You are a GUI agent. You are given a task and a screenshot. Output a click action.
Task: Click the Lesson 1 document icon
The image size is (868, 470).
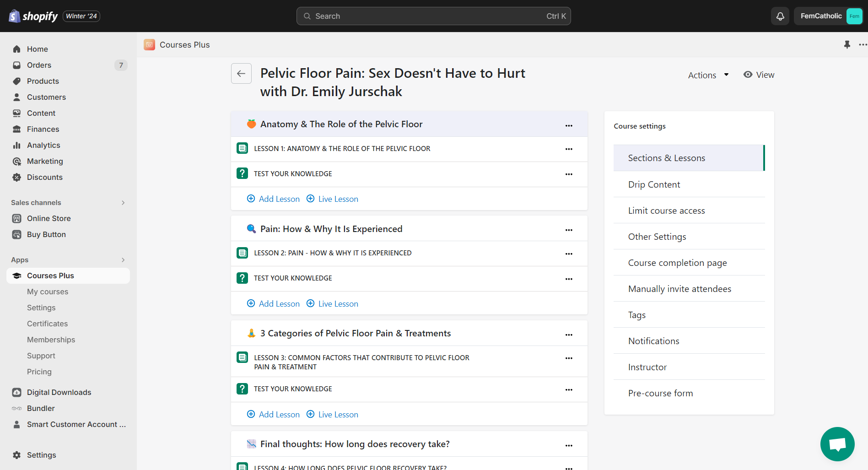click(243, 148)
